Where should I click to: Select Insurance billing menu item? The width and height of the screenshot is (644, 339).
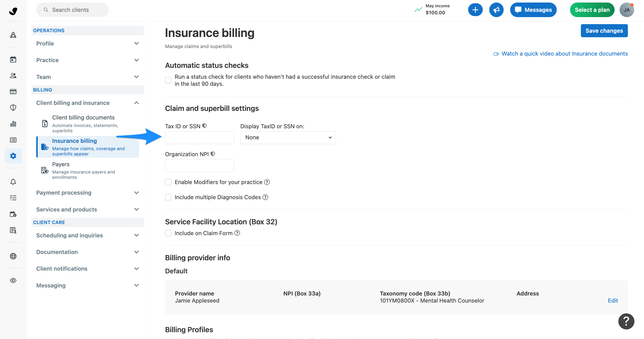(x=88, y=147)
